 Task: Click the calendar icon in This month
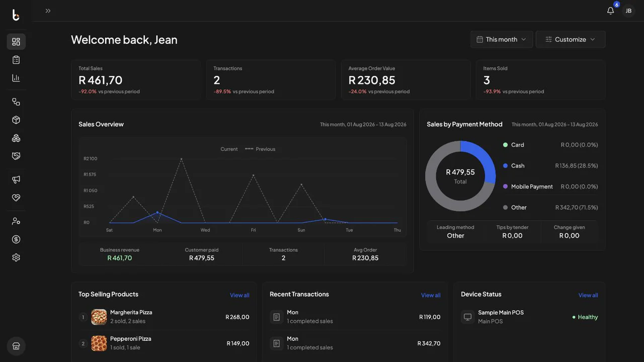pyautogui.click(x=480, y=39)
